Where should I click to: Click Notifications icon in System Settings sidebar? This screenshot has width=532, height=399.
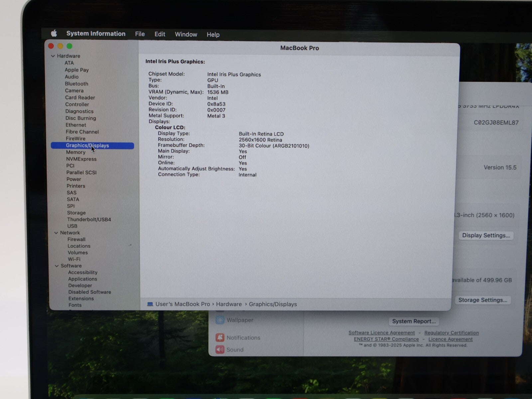220,337
